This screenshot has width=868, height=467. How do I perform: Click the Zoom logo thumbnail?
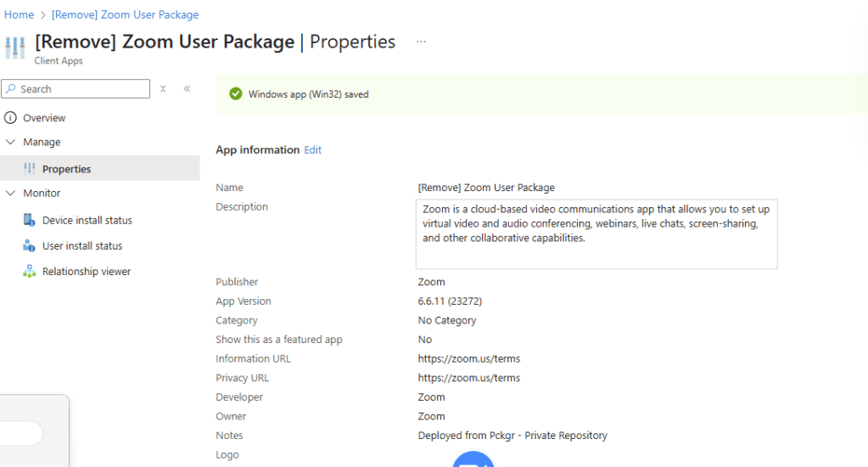coord(473,459)
